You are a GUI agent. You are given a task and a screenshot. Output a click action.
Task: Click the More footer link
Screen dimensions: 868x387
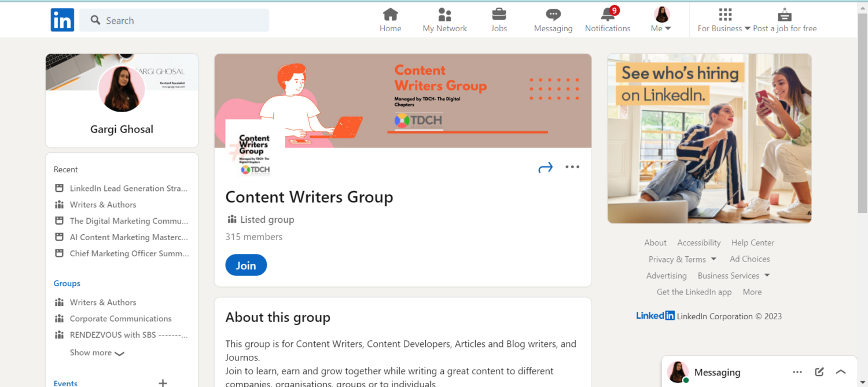click(x=752, y=292)
